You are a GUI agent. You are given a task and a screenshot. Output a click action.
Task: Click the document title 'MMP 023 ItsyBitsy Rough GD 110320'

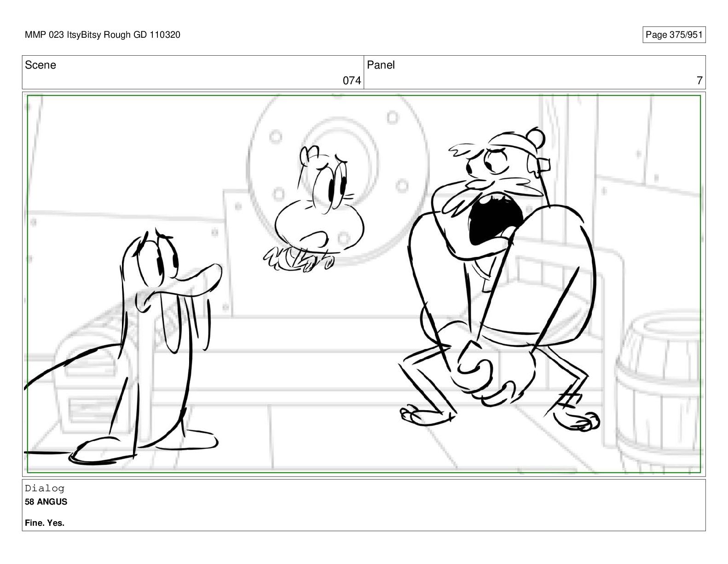pyautogui.click(x=103, y=35)
